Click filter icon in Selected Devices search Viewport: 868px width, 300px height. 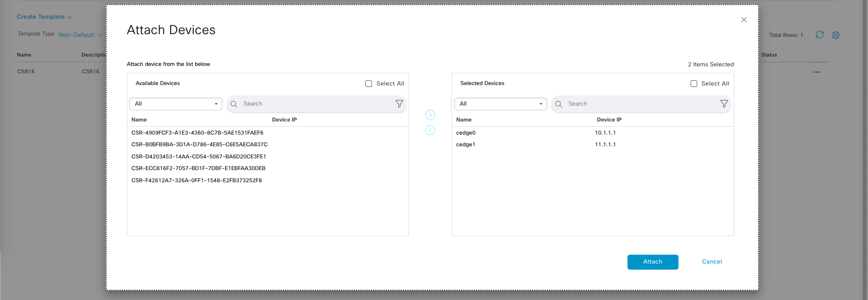(x=724, y=104)
